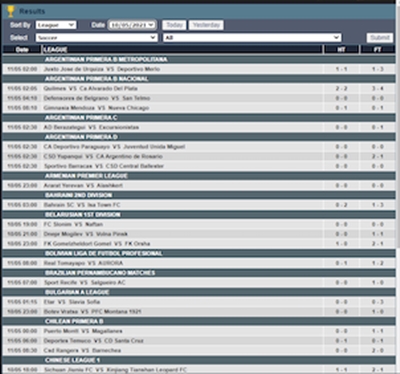Click the LEAGUE column header
The height and width of the screenshot is (374, 400).
pyautogui.click(x=182, y=50)
